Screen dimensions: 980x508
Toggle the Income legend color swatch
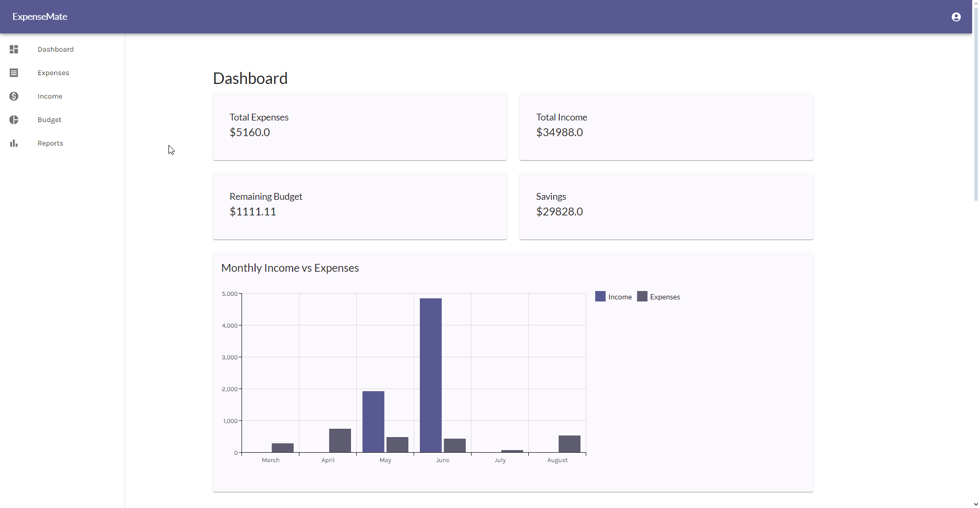click(x=600, y=296)
